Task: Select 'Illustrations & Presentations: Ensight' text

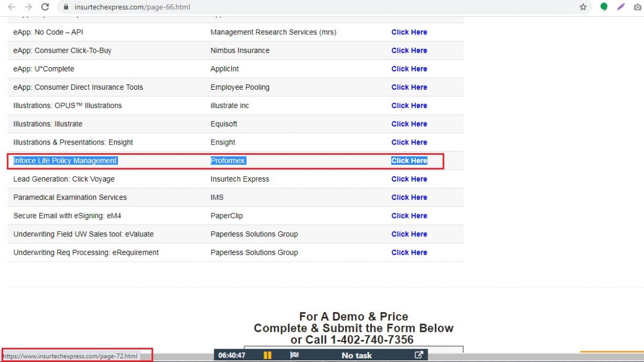Action: pos(73,142)
